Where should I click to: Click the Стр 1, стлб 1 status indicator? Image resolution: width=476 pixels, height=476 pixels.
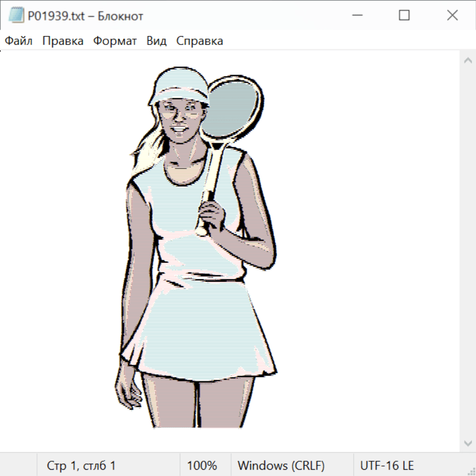[81, 466]
